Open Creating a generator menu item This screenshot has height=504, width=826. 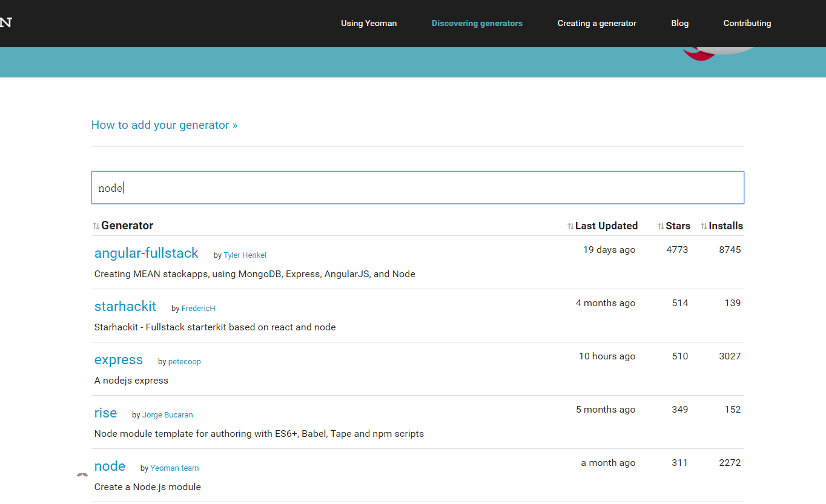coord(596,23)
